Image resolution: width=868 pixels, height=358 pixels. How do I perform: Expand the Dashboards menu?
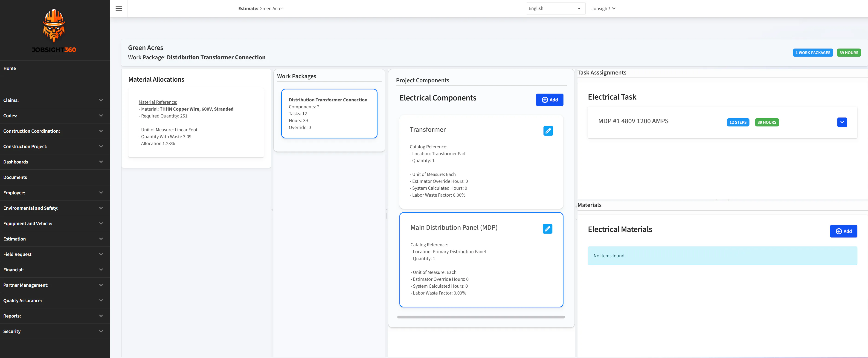pyautogui.click(x=55, y=162)
